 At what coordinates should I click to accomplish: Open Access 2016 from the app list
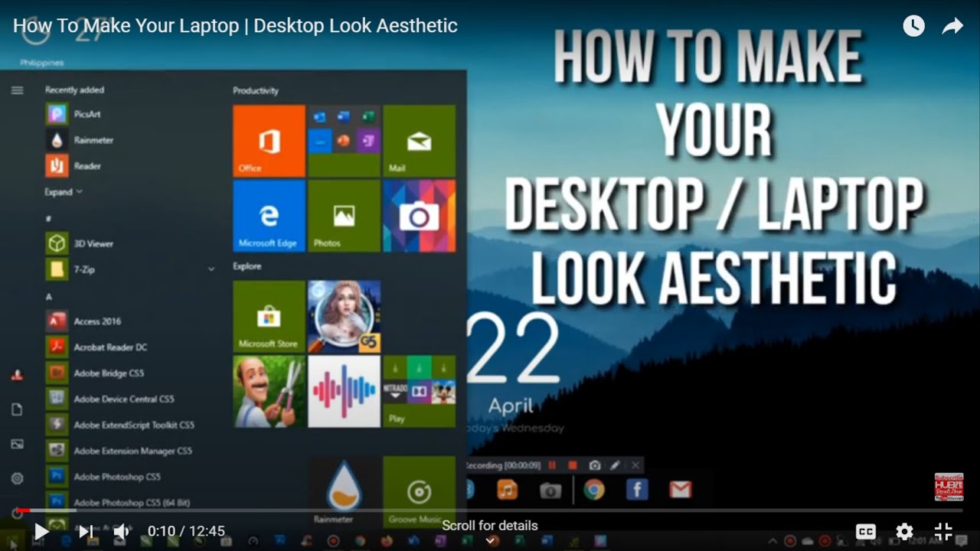tap(83, 321)
